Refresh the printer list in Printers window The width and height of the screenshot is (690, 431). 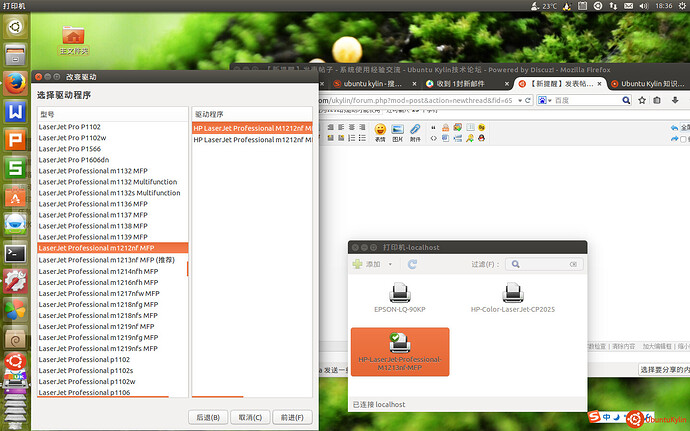[x=412, y=264]
